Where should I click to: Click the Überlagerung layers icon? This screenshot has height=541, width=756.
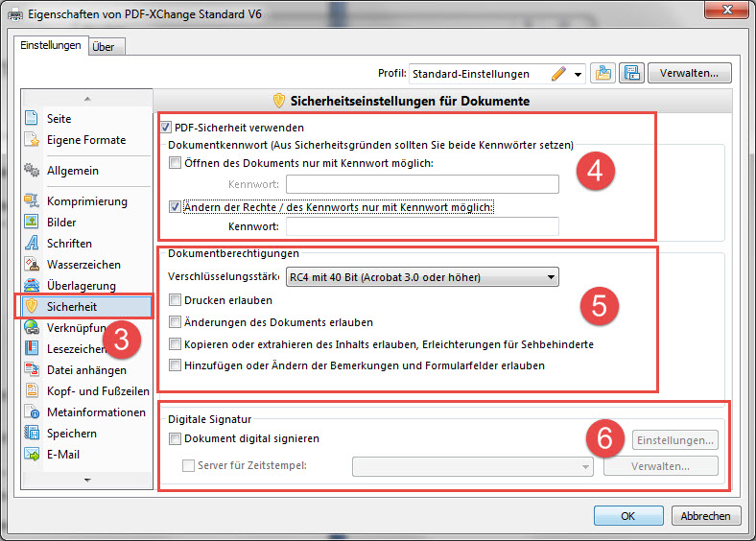(x=32, y=286)
